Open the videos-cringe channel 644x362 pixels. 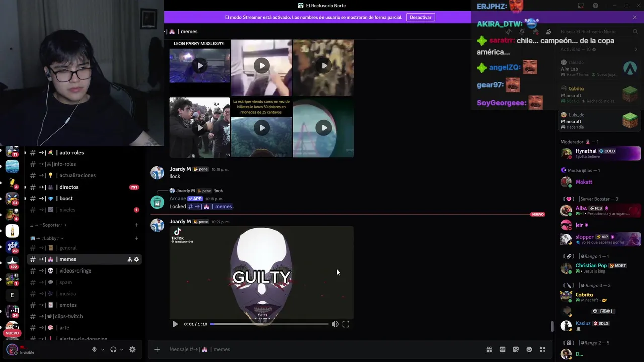pyautogui.click(x=84, y=271)
